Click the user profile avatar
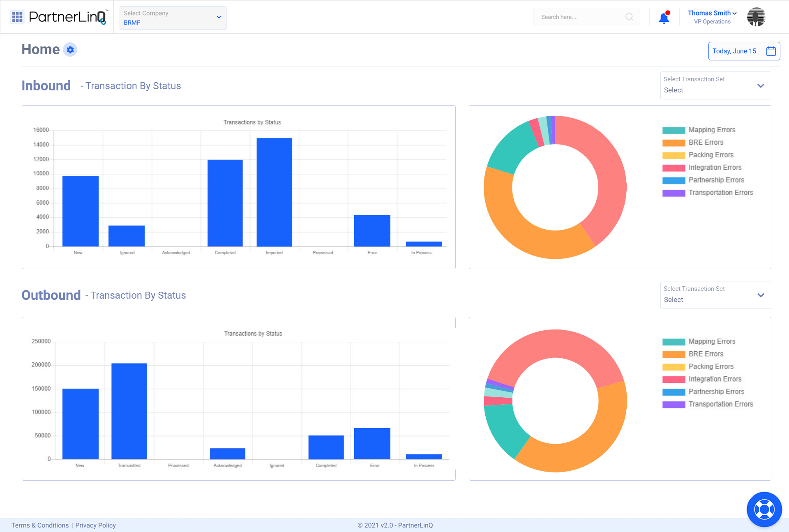Image resolution: width=789 pixels, height=532 pixels. 756,17
